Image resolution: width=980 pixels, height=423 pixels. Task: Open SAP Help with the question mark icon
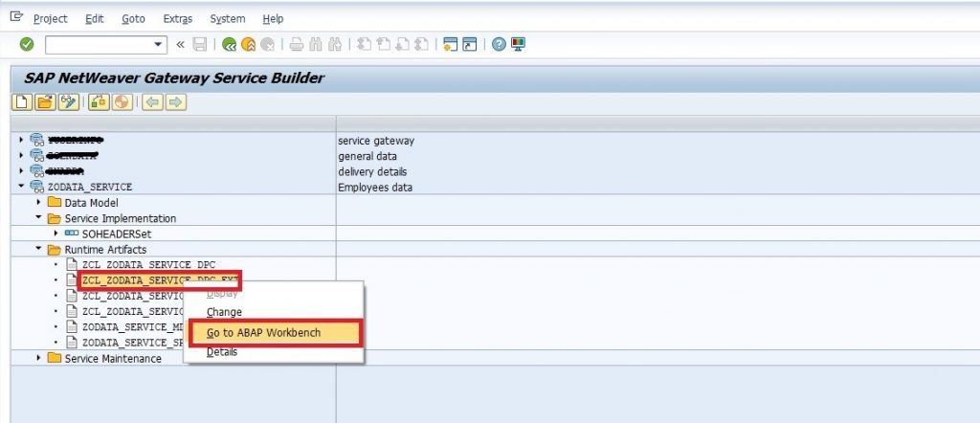coord(499,44)
